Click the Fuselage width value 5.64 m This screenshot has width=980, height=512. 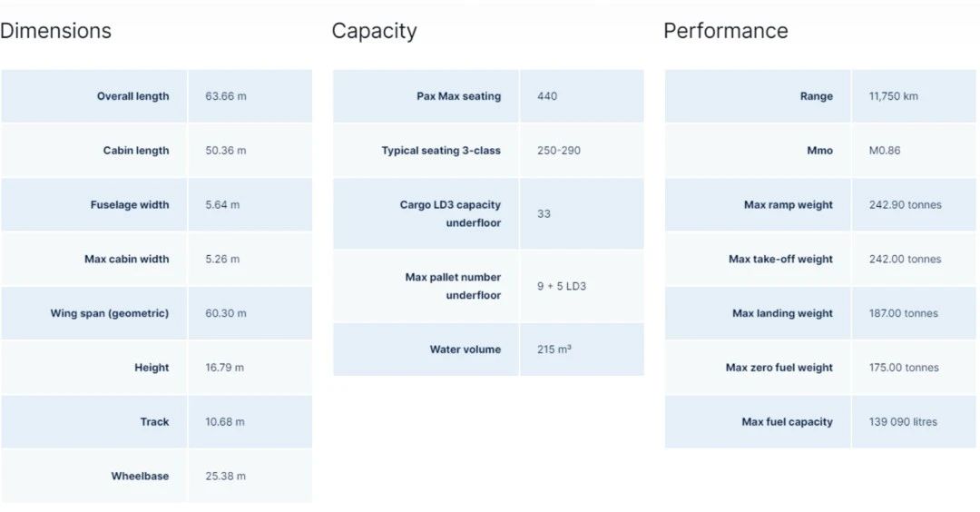point(222,205)
